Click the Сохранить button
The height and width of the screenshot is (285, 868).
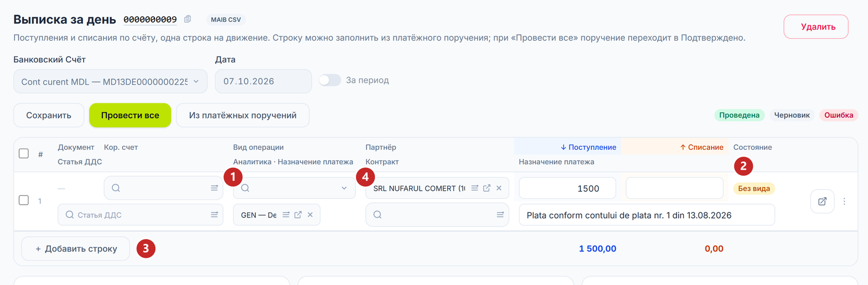pos(49,115)
